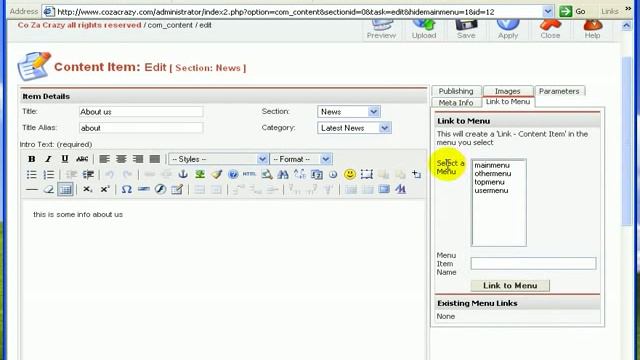Select usermenu in the menu list

click(491, 191)
